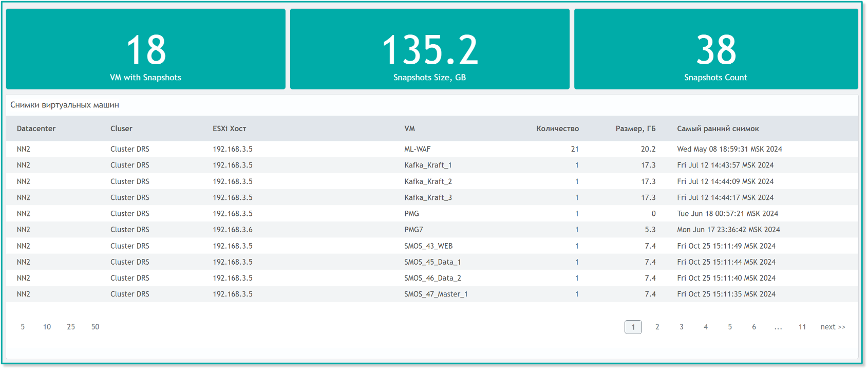Sort by Datacenter column header
Image resolution: width=868 pixels, height=370 pixels.
[36, 128]
